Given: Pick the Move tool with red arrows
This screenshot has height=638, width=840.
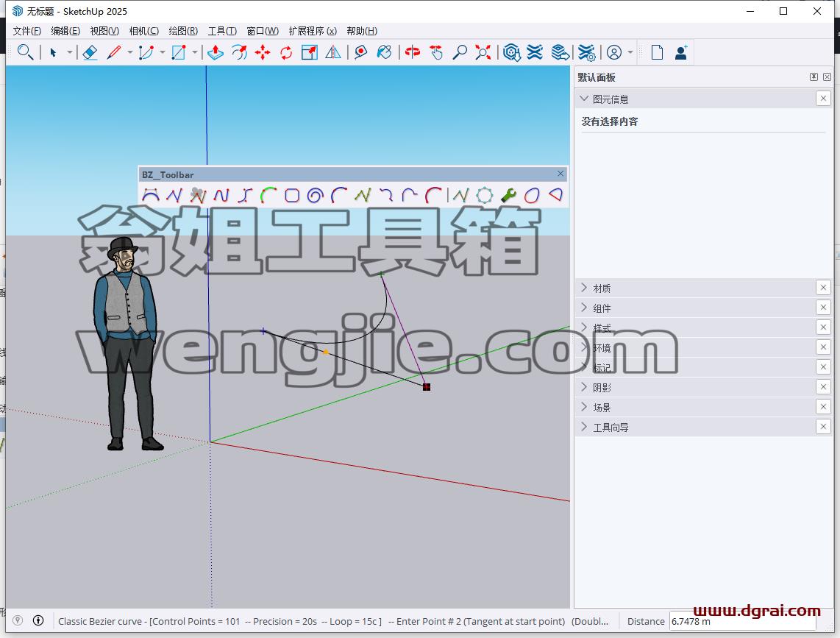Looking at the screenshot, I should pyautogui.click(x=263, y=52).
